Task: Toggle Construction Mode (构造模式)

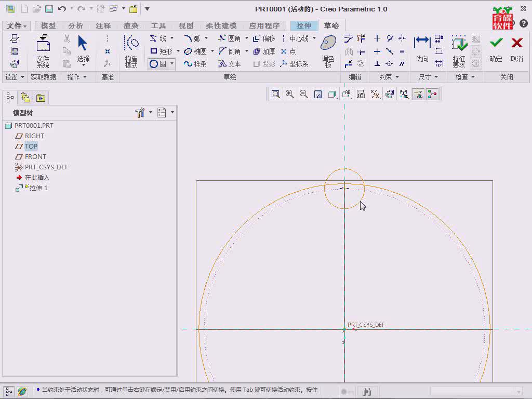Action: tap(131, 51)
